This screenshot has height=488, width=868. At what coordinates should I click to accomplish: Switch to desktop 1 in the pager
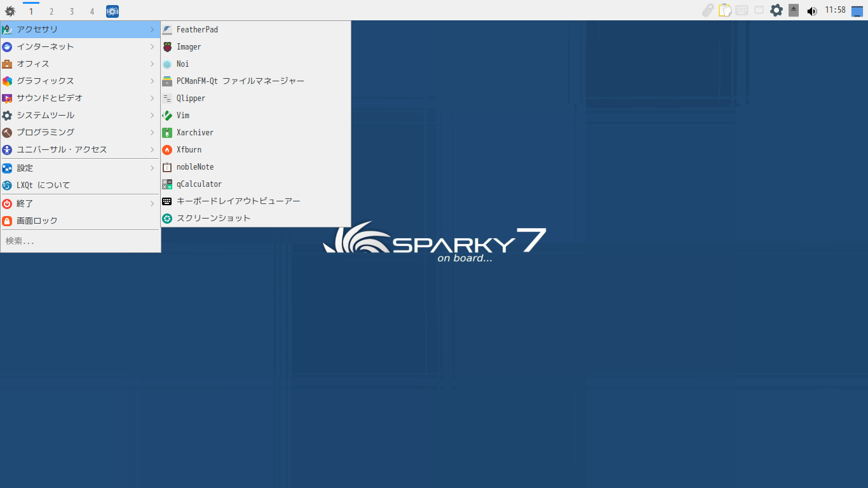31,11
